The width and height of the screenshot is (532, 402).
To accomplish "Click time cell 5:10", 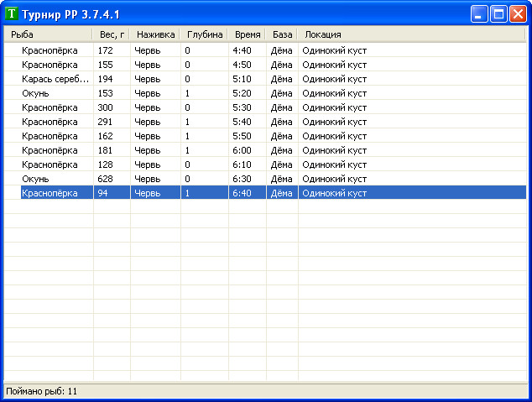I will (242, 79).
